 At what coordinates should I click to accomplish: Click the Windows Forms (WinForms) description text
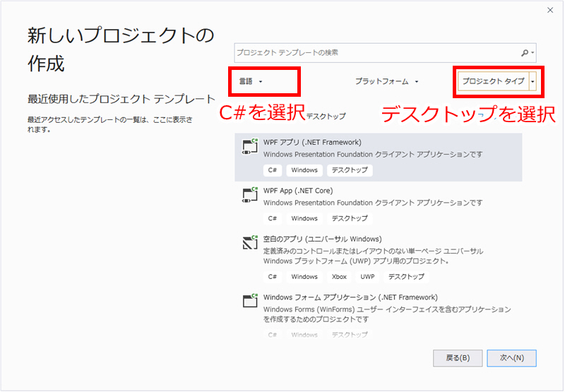pyautogui.click(x=387, y=314)
